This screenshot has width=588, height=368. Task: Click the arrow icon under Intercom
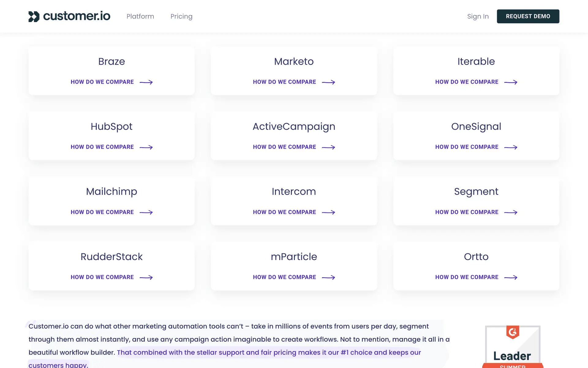coord(328,212)
